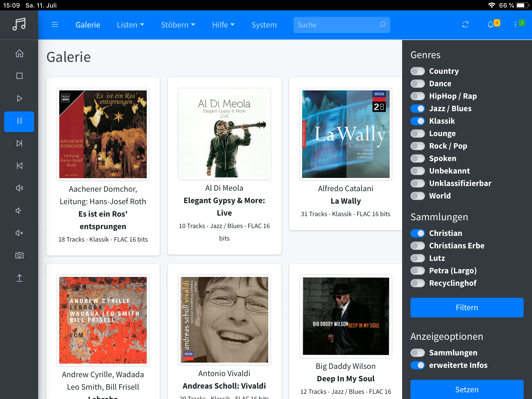Click the upload arrow icon in sidebar
Screen dimensions: 532x399
19,278
